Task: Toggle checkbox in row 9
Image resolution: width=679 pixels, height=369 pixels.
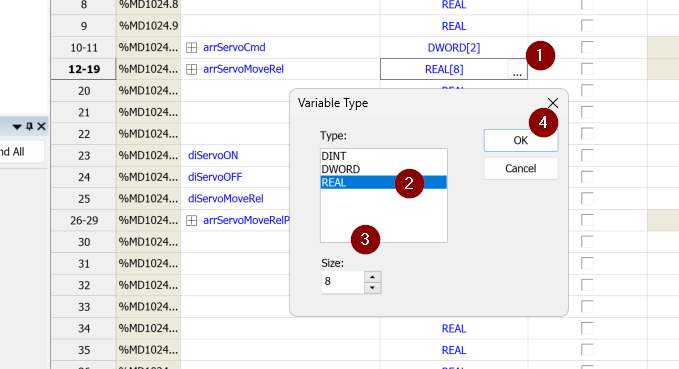Action: pos(587,26)
